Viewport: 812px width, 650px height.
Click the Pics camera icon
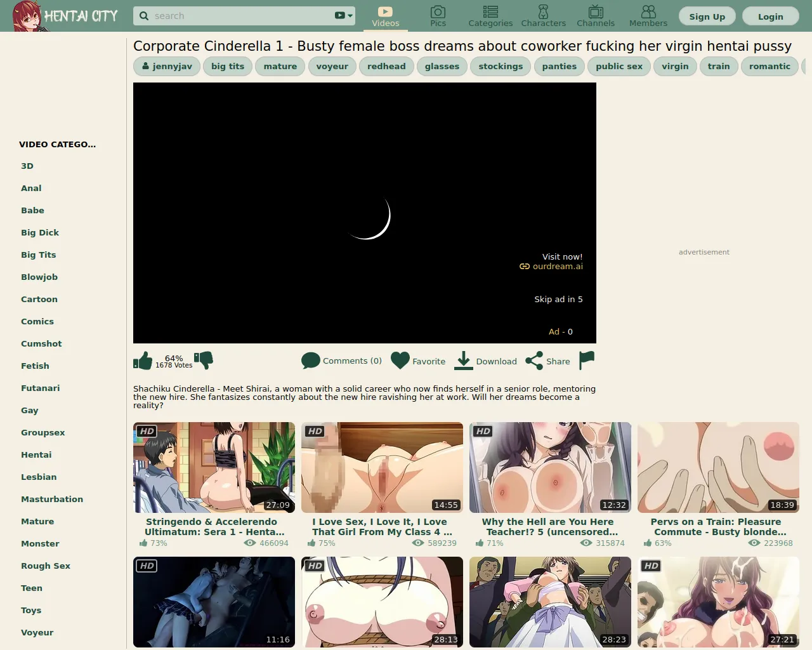click(x=438, y=12)
